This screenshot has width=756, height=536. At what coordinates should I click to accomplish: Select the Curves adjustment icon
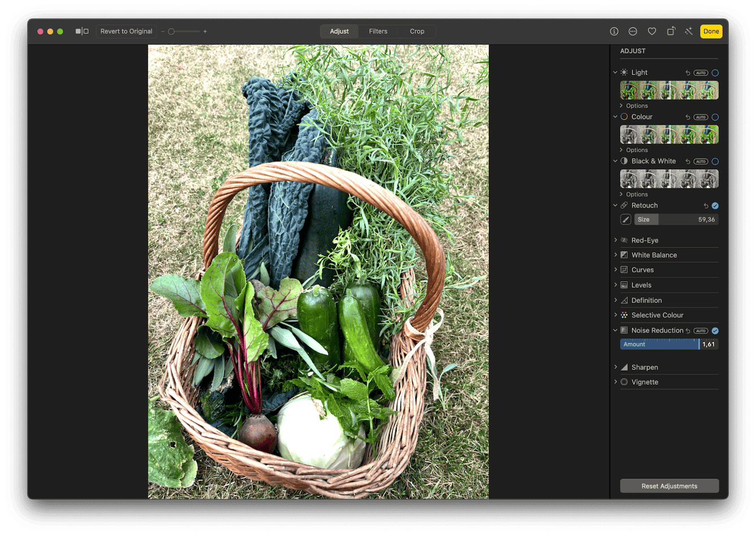[x=624, y=270]
